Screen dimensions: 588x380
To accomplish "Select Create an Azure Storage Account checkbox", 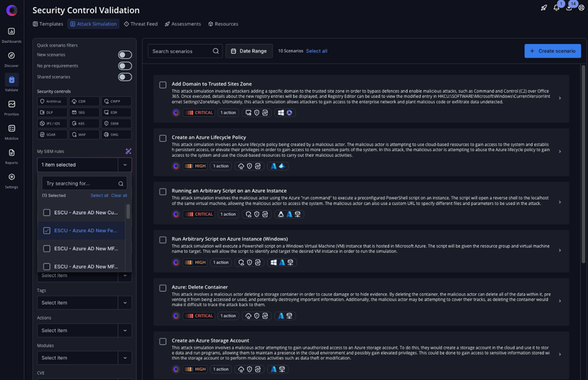I will tap(163, 342).
